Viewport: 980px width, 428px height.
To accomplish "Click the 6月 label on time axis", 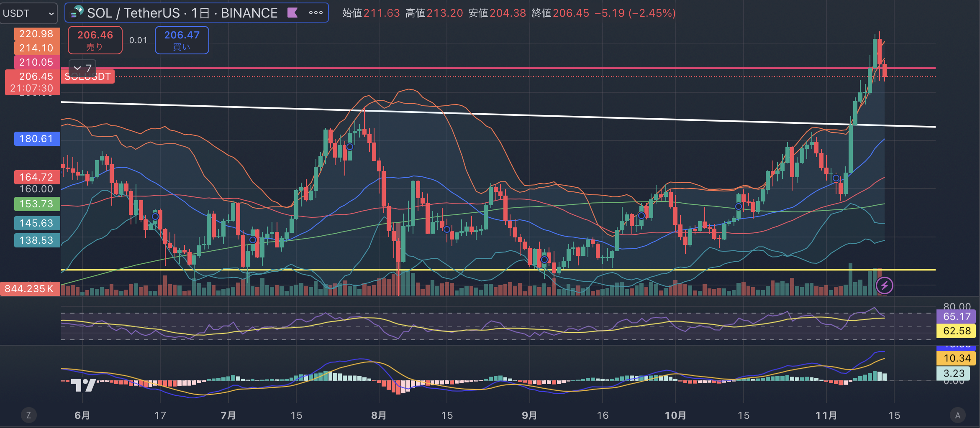I will click(82, 415).
